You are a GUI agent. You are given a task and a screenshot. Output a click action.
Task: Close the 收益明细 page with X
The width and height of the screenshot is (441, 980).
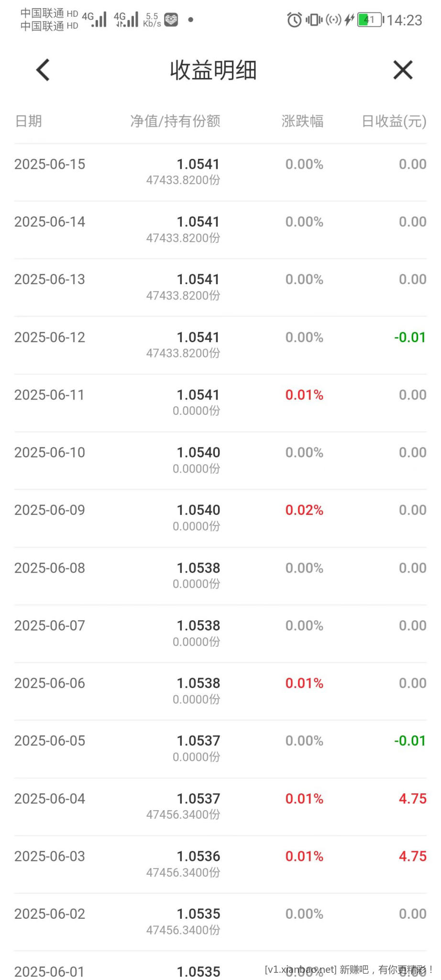(x=403, y=70)
